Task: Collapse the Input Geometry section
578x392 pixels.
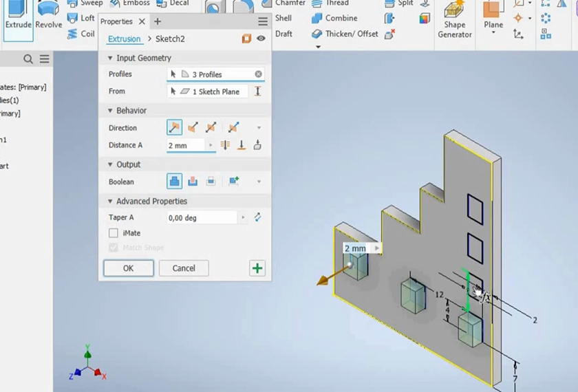Action: click(x=109, y=58)
